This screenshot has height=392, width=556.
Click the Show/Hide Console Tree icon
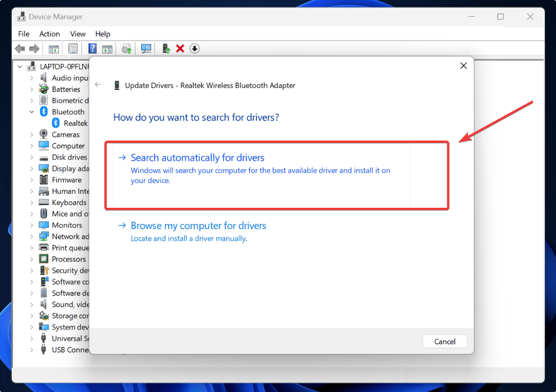(x=54, y=48)
